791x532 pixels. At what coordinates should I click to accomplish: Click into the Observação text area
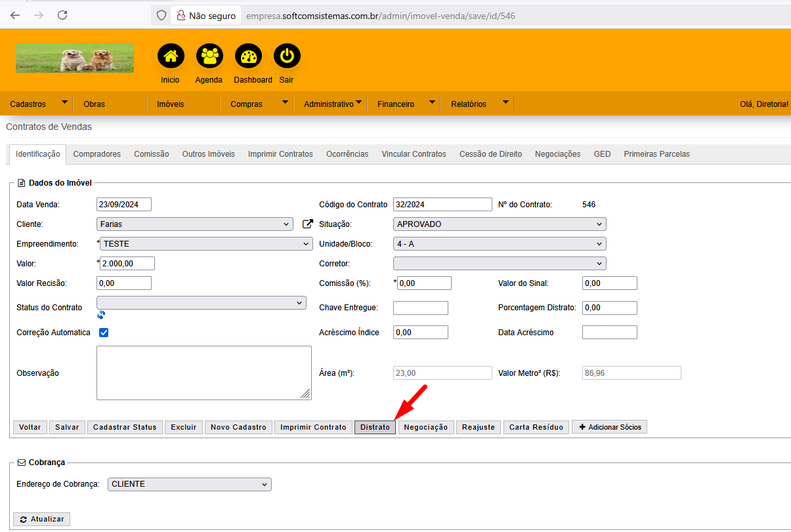pos(203,373)
